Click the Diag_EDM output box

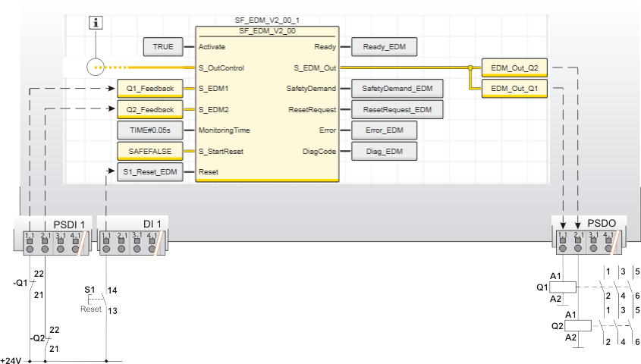(x=383, y=152)
